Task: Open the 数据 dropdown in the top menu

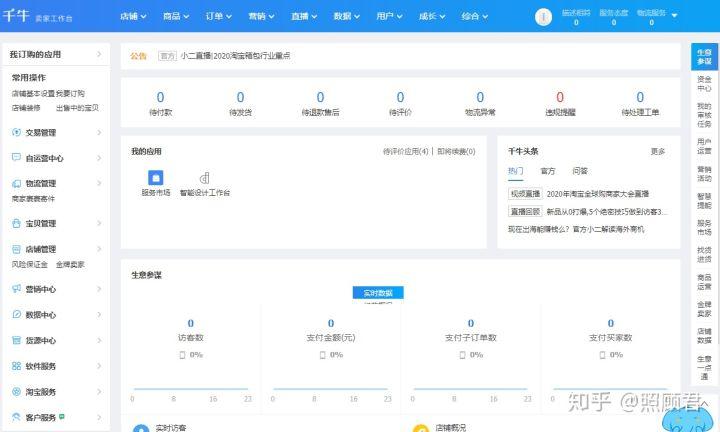Action: tap(347, 16)
